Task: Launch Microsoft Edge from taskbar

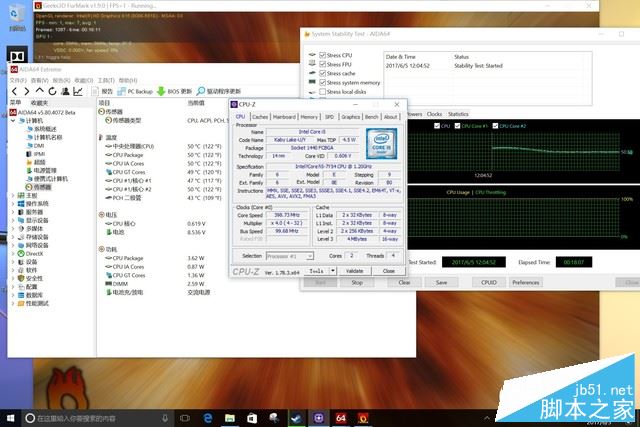Action: tap(208, 418)
